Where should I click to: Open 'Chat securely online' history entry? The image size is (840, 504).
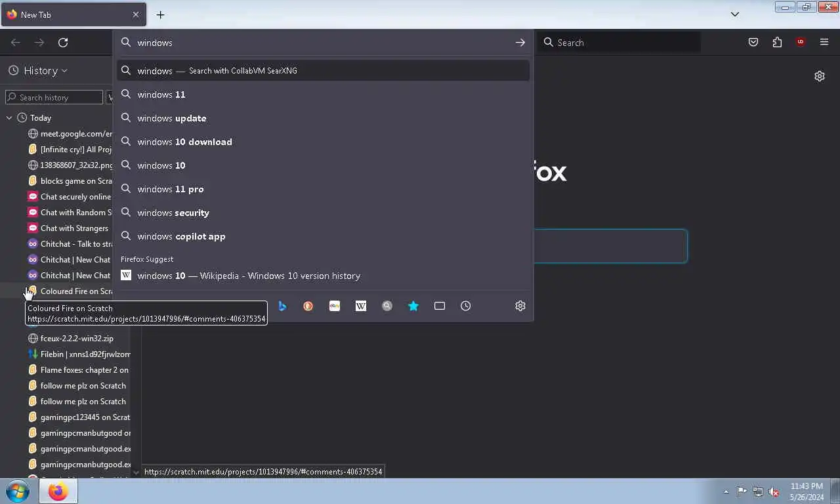pos(70,197)
